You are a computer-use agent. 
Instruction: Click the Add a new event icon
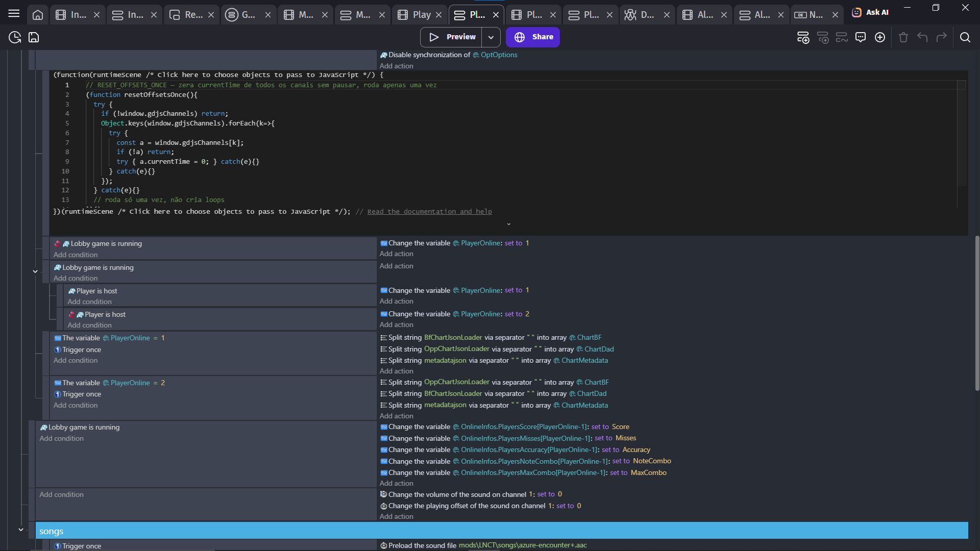pyautogui.click(x=803, y=37)
